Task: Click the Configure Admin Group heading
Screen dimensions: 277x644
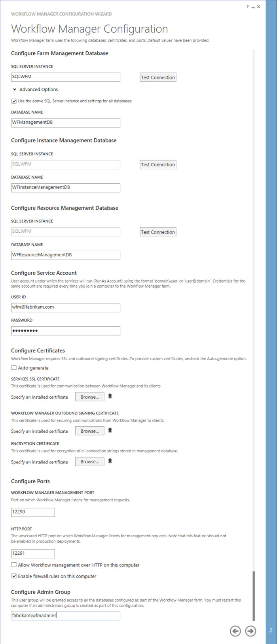Action: (x=41, y=592)
